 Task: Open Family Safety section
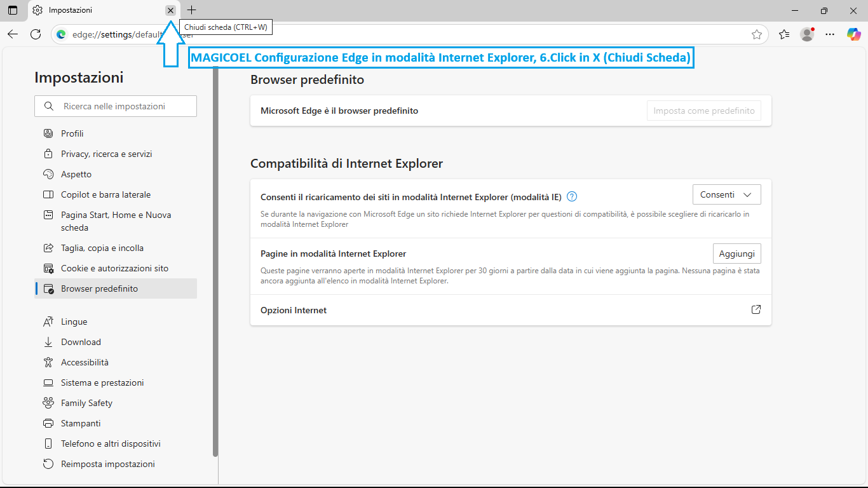116,403
